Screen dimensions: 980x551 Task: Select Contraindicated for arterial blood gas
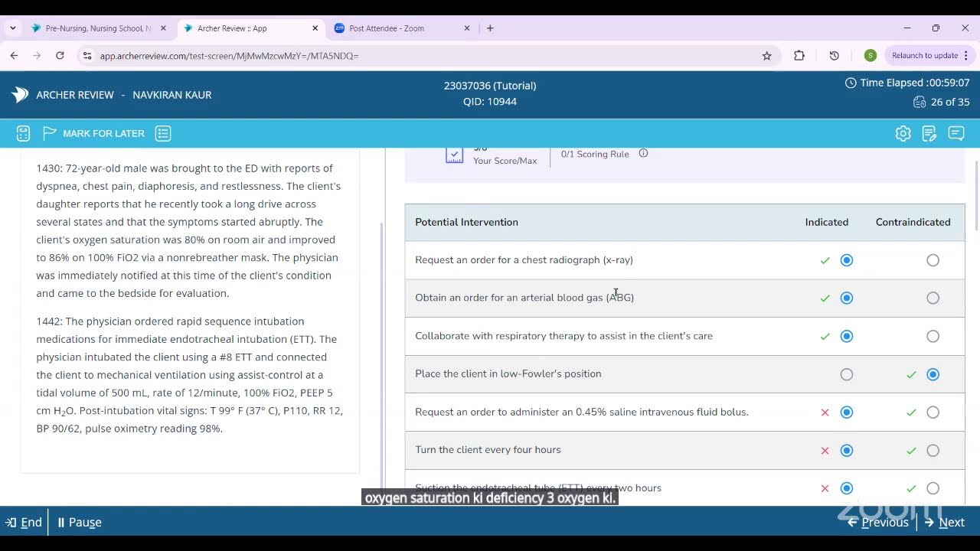933,298
